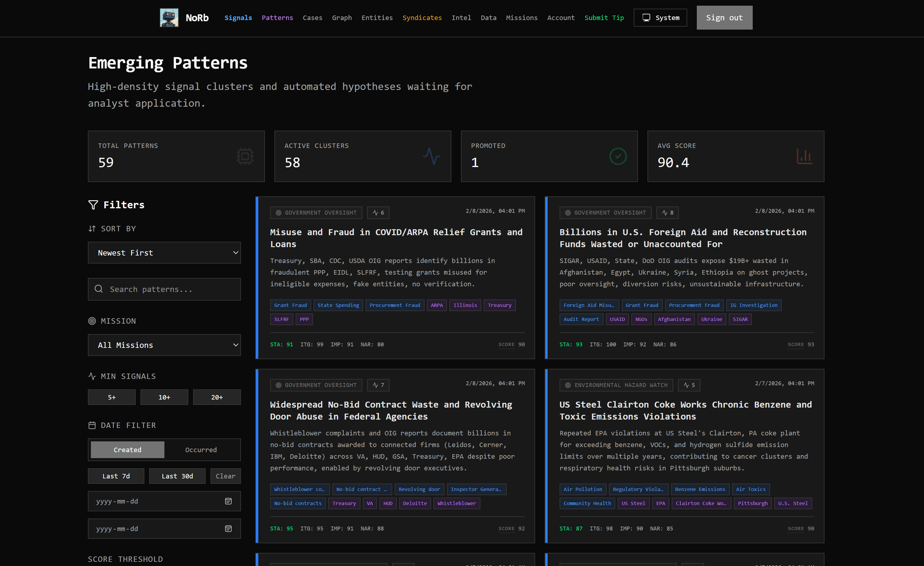Switch date filter to Occurred
This screenshot has width=924, height=566.
pos(201,449)
